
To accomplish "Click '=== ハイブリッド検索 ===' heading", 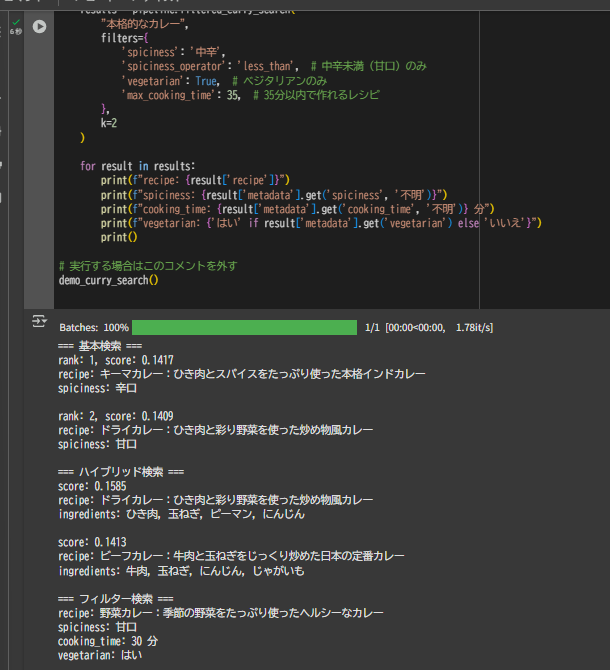I will (x=121, y=472).
